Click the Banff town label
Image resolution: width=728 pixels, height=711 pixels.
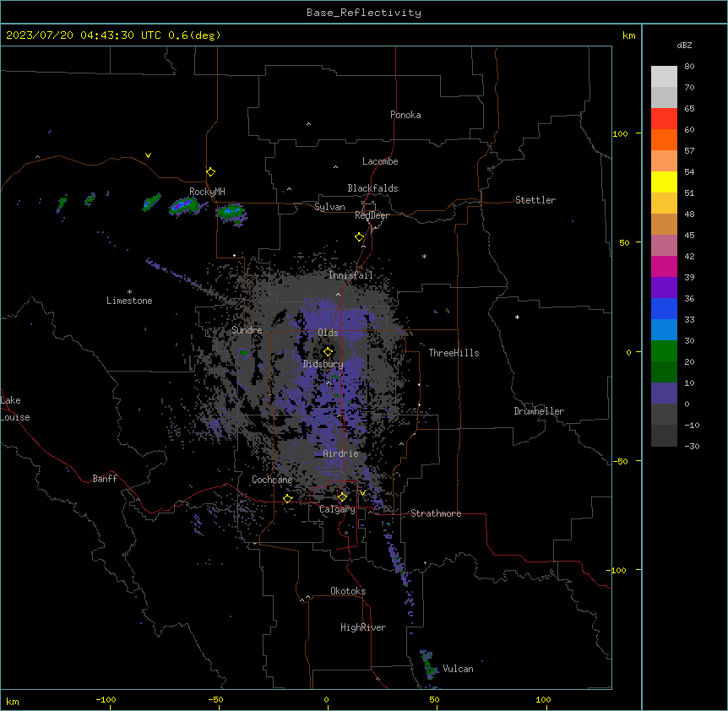[105, 479]
